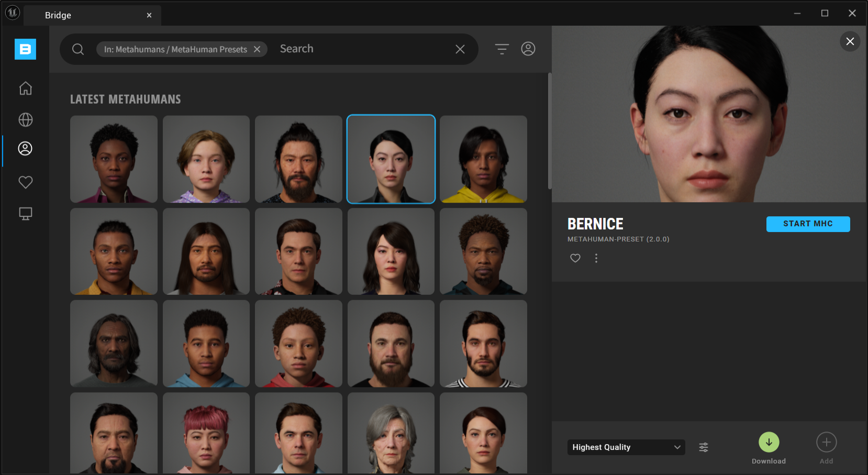
Task: Open the user account profile icon
Action: tap(528, 49)
